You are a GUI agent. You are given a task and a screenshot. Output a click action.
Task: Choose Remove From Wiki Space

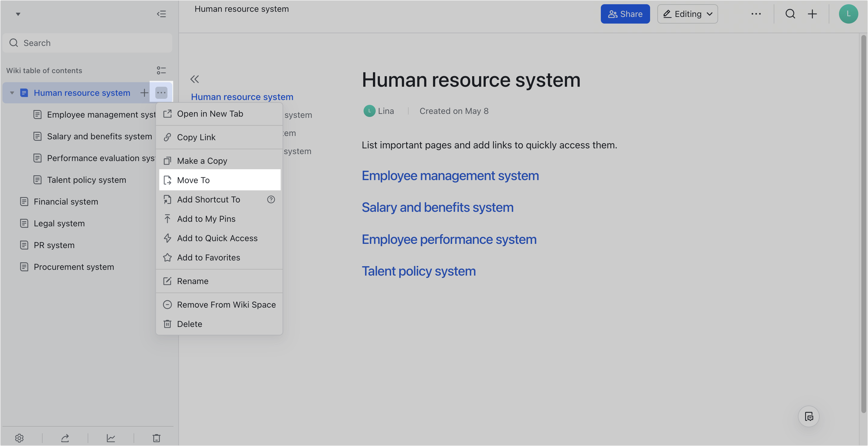point(219,305)
